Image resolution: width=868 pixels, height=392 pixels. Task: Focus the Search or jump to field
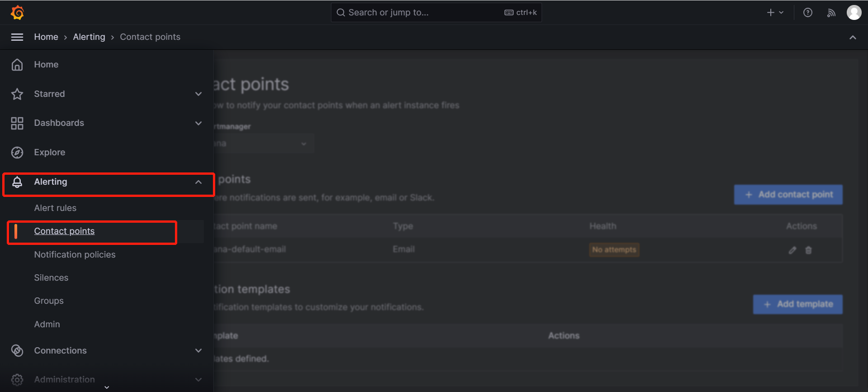(x=420, y=13)
